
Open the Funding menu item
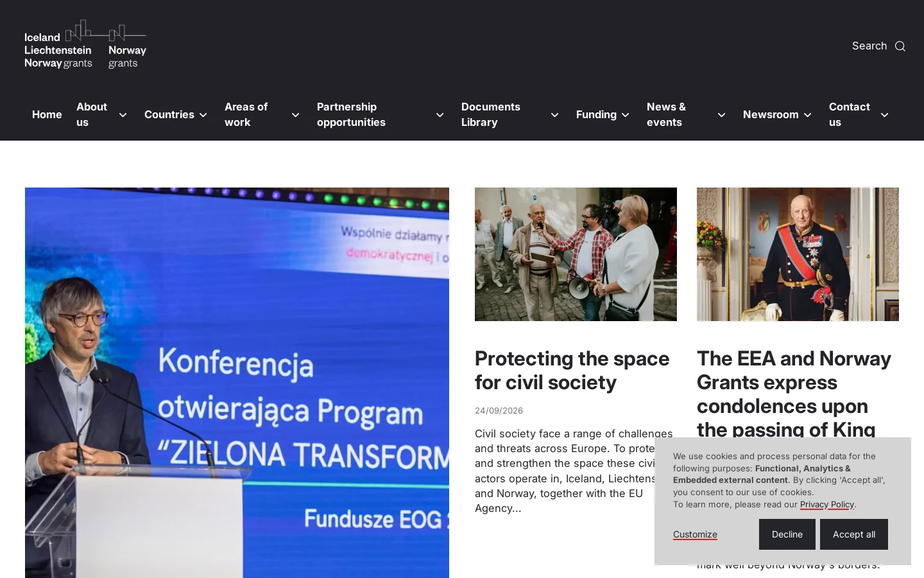pos(596,114)
